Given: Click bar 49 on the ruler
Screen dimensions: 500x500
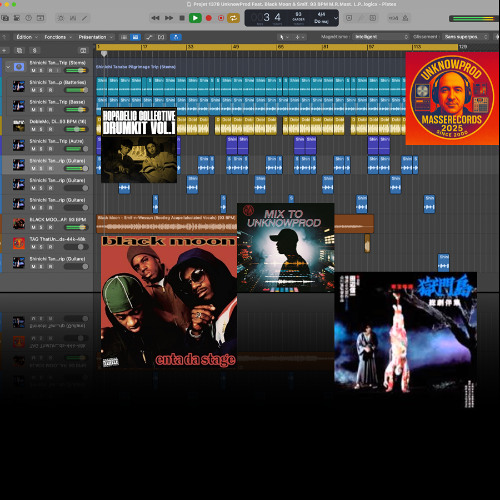Looking at the screenshot, I should tap(236, 47).
